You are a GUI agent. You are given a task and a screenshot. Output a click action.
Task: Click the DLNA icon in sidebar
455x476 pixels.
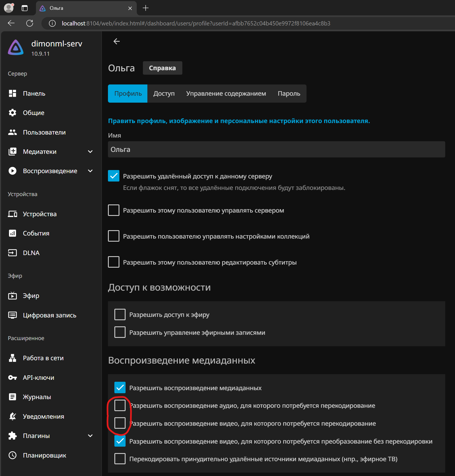tap(12, 253)
